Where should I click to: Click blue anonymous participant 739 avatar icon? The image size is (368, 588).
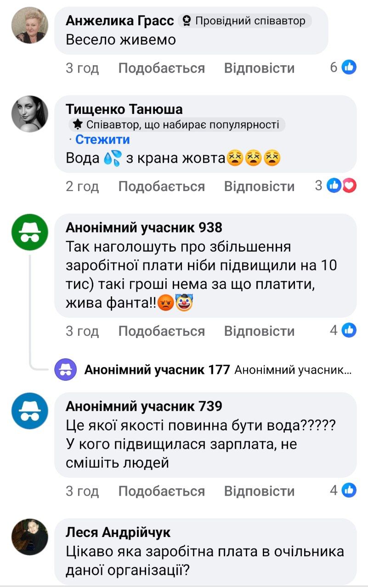pyautogui.click(x=29, y=411)
